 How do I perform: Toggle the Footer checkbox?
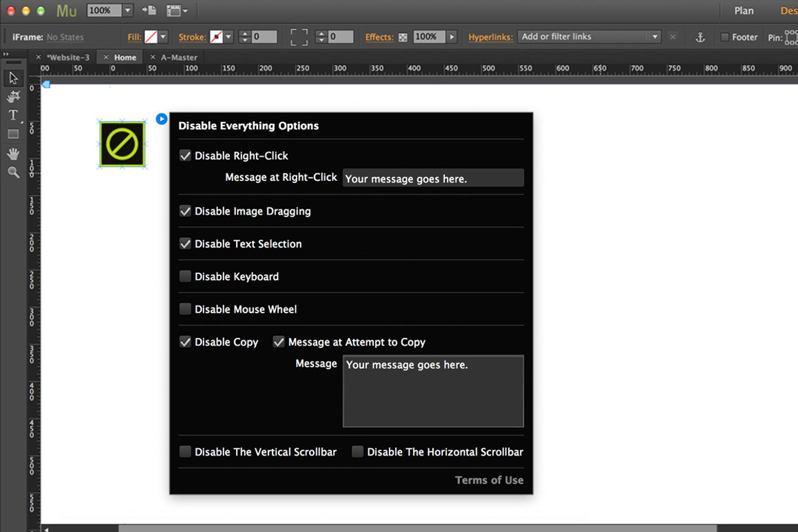coord(725,37)
